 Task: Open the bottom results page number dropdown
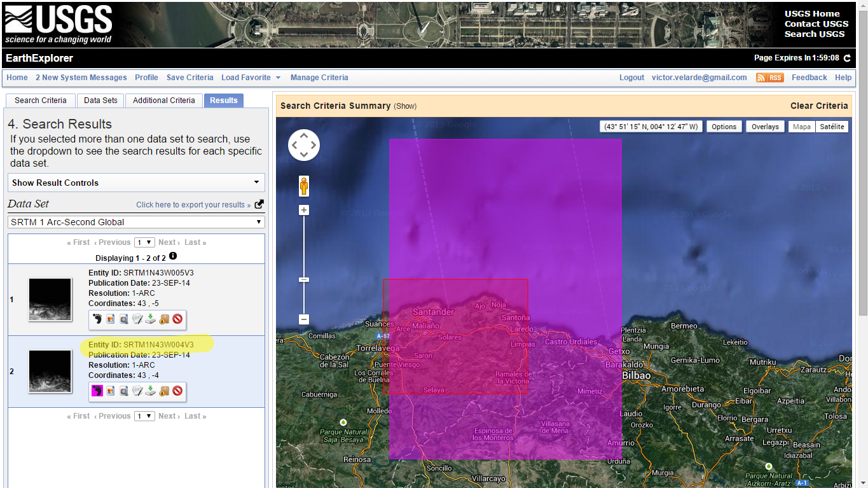click(x=145, y=416)
